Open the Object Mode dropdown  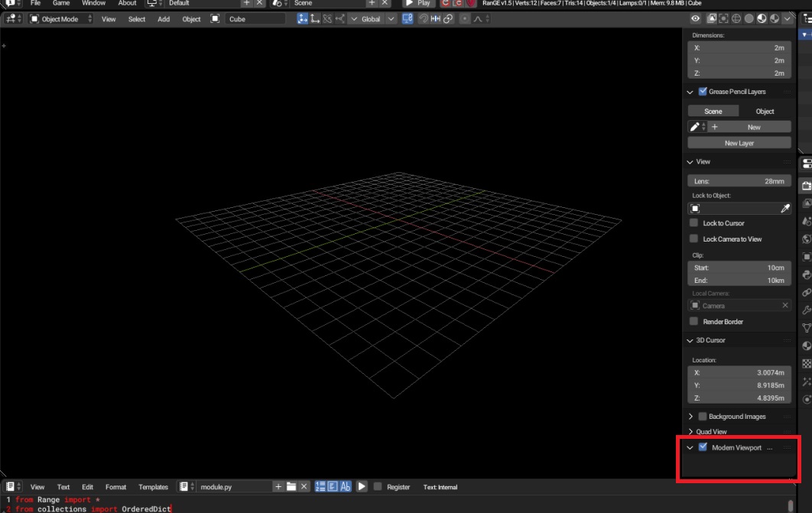point(60,19)
